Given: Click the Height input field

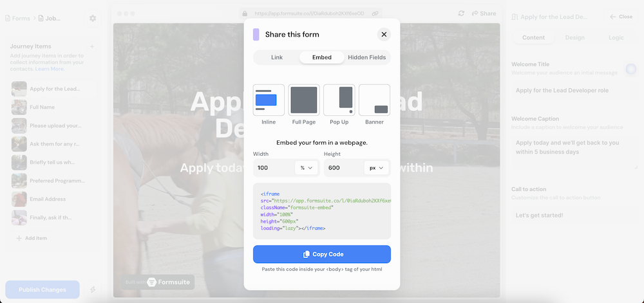Looking at the screenshot, I should (x=343, y=168).
